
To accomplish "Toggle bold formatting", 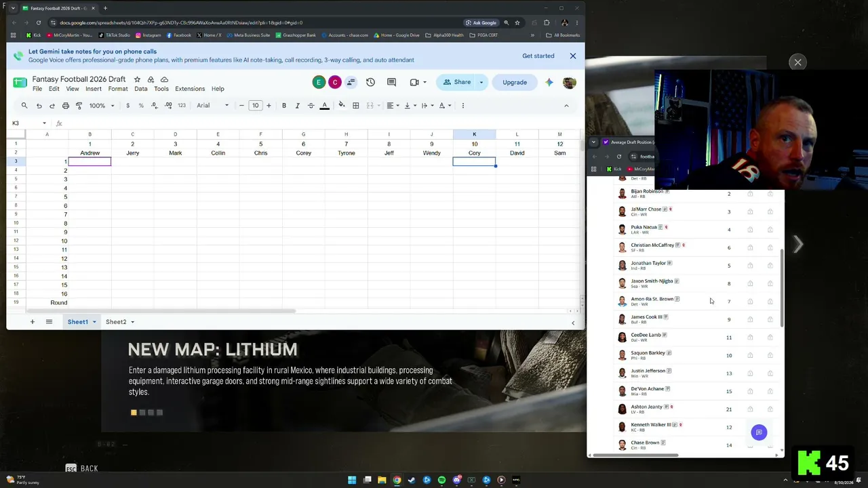I will click(283, 105).
